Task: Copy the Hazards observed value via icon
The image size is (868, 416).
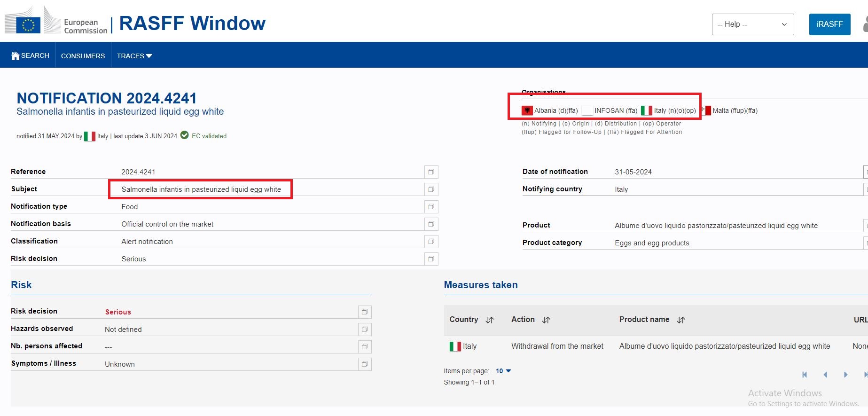Action: pos(364,330)
